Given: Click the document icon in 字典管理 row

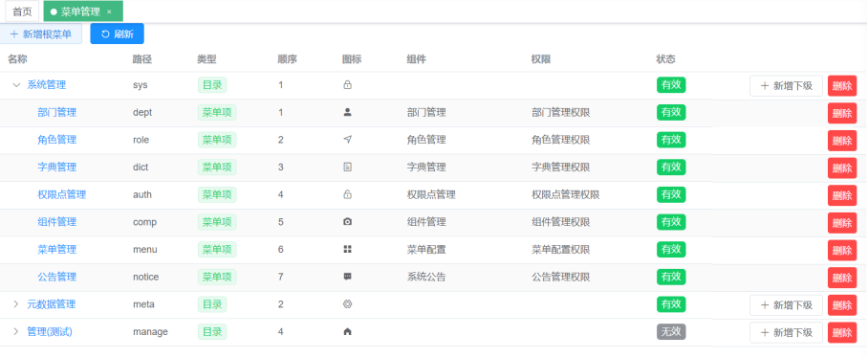Looking at the screenshot, I should coord(347,167).
